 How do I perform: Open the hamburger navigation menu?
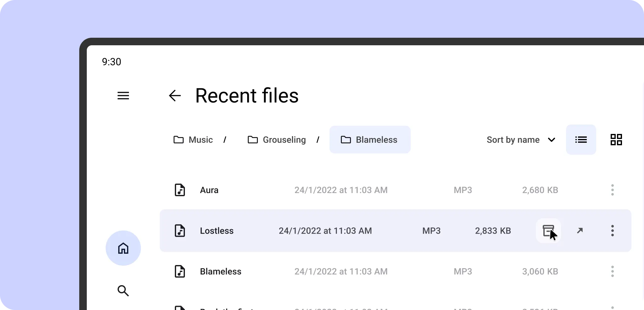pos(123,96)
